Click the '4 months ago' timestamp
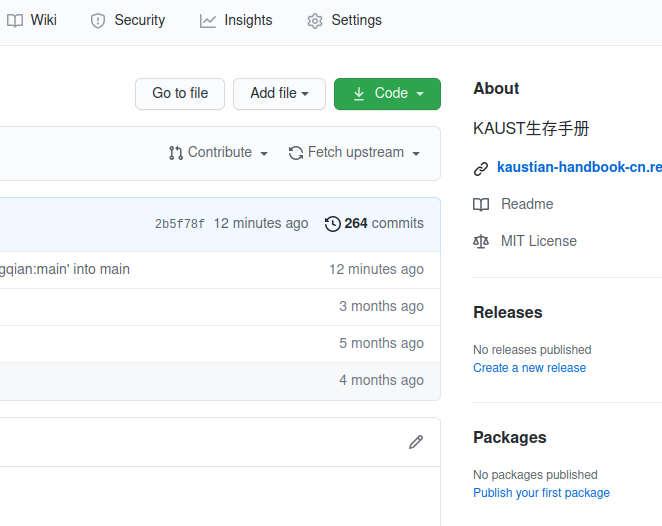Viewport: 662px width, 526px height. point(381,380)
